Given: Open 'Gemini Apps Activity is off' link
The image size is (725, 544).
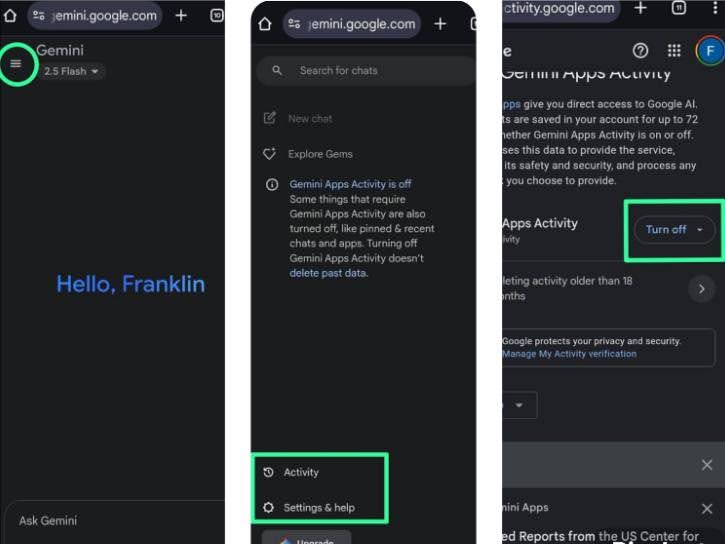Looking at the screenshot, I should pyautogui.click(x=350, y=184).
